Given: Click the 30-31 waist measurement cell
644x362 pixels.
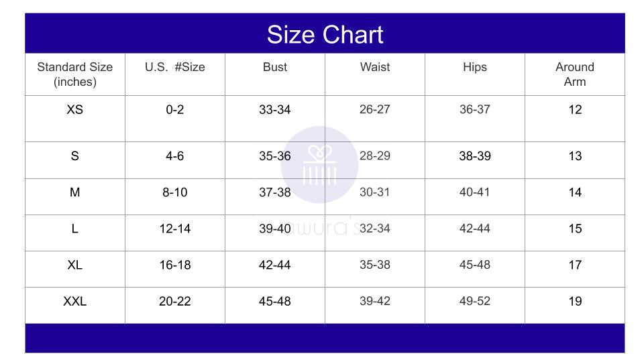Looking at the screenshot, I should coord(375,192).
